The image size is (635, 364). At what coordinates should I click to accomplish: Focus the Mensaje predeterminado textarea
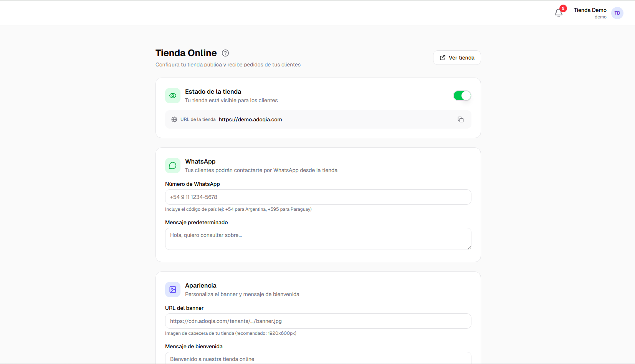(x=318, y=239)
